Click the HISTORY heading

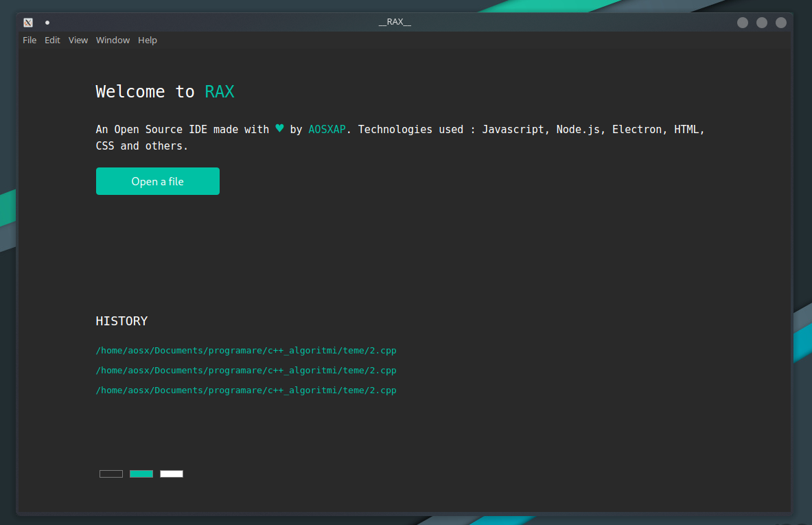[121, 321]
